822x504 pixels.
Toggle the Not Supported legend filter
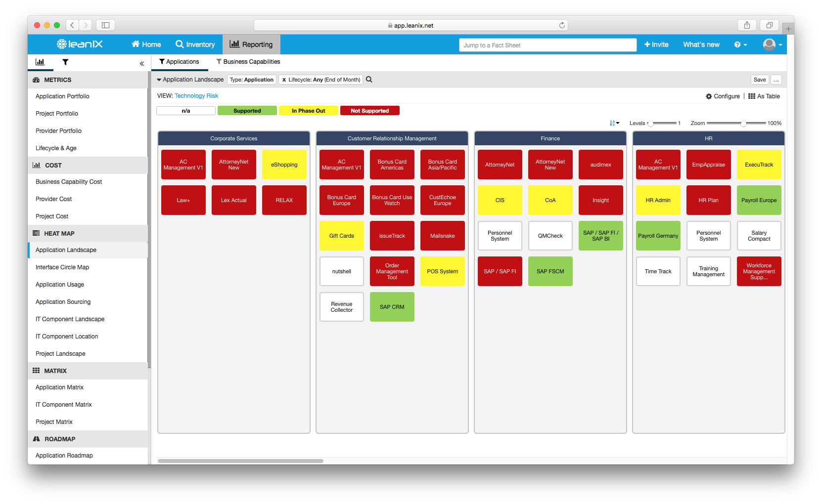[369, 110]
